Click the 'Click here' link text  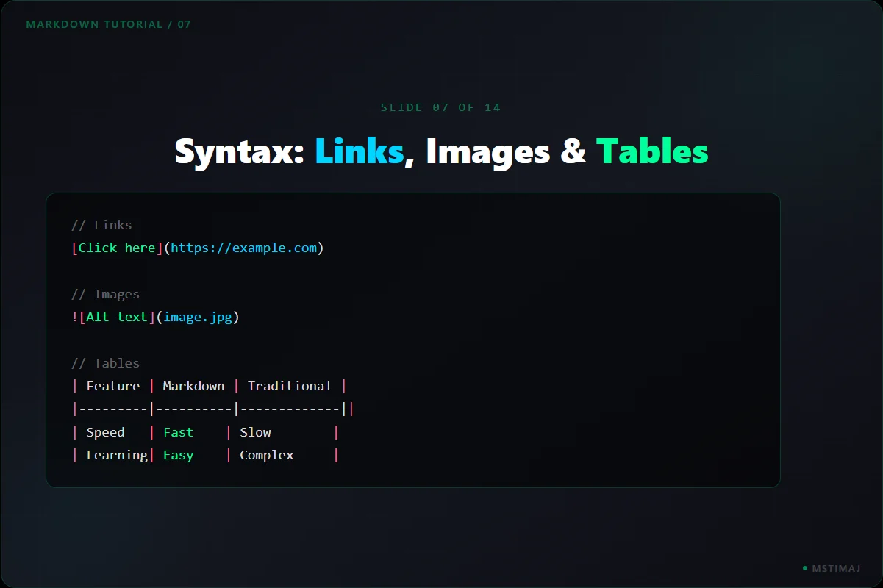tap(117, 248)
